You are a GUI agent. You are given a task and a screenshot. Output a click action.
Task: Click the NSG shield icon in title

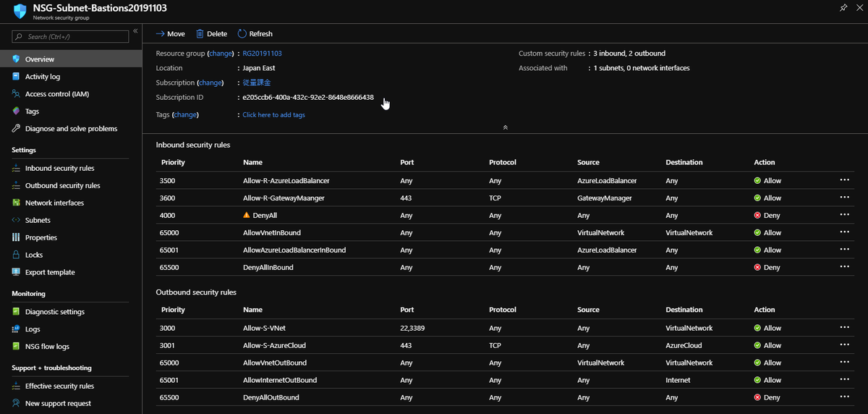point(20,10)
